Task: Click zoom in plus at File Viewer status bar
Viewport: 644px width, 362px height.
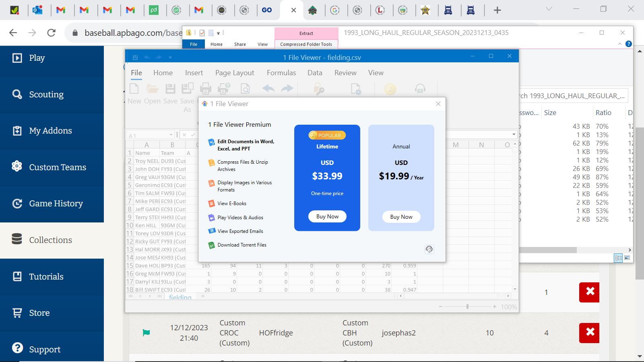Action: (495, 306)
